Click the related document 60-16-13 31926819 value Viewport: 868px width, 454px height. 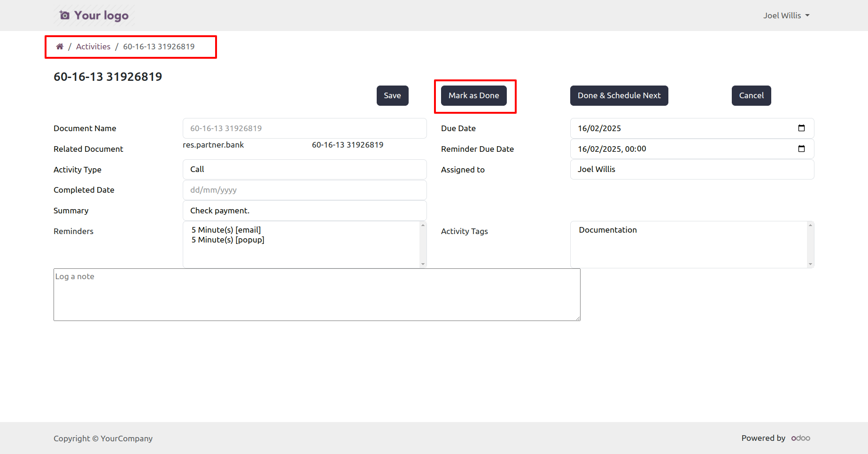pyautogui.click(x=348, y=145)
